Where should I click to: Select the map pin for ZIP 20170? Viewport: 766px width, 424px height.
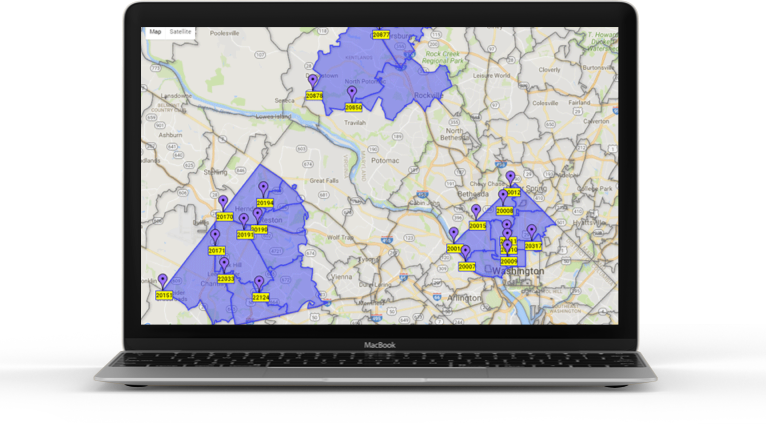point(223,202)
